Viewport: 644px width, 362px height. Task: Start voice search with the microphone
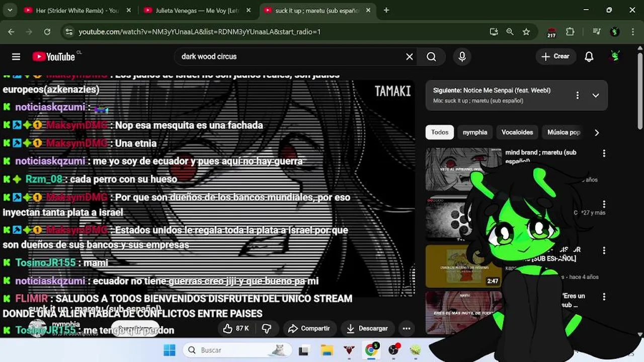(462, 57)
